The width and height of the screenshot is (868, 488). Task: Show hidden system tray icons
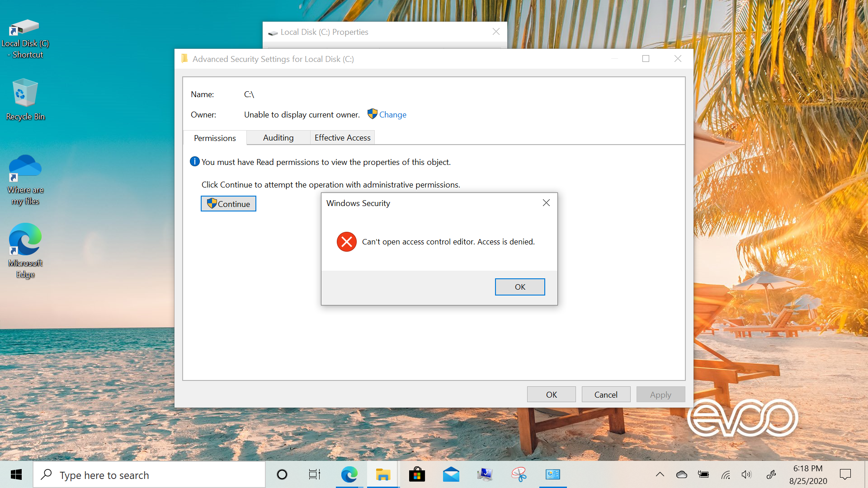(660, 474)
